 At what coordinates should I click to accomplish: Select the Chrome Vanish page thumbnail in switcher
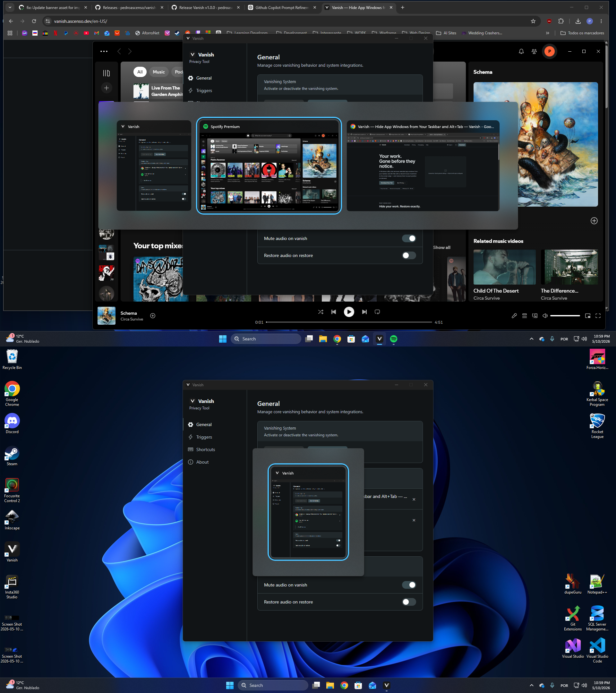click(423, 166)
